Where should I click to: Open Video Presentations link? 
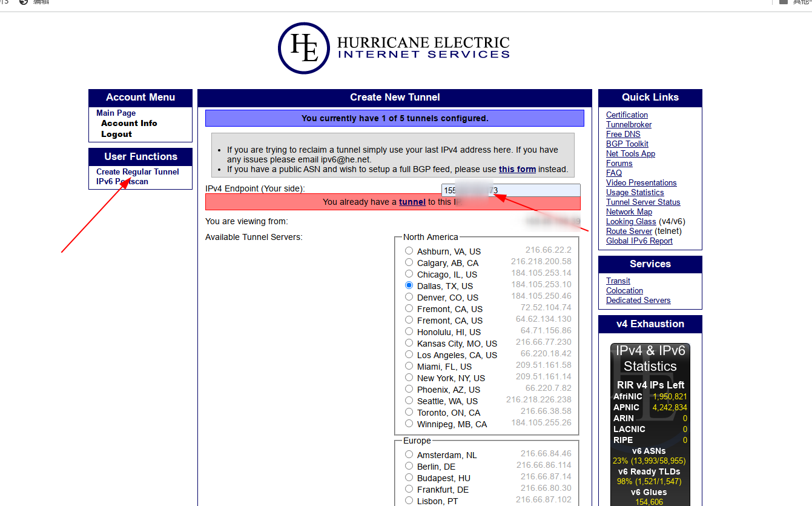click(x=641, y=182)
